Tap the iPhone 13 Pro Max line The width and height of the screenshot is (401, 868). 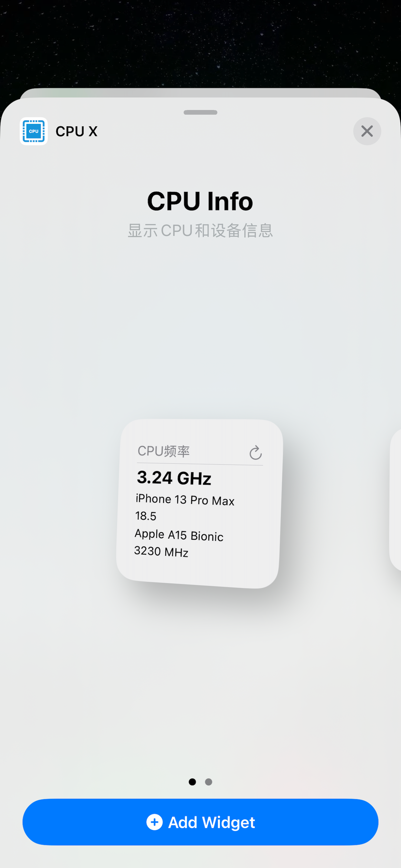click(185, 499)
